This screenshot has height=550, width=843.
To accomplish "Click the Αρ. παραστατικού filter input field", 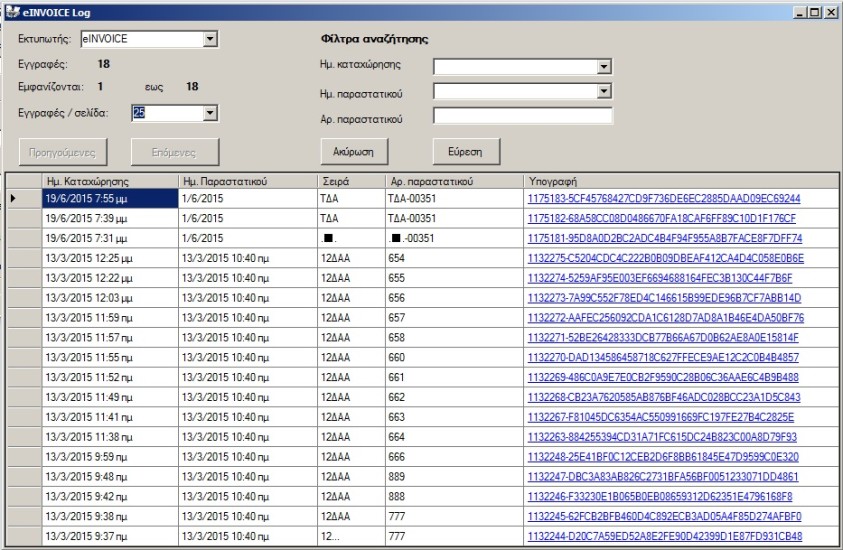I will point(523,116).
